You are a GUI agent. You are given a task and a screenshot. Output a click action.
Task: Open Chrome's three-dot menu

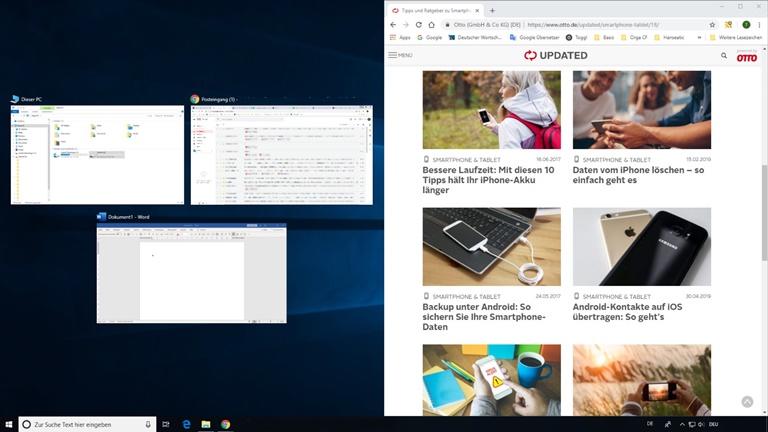(758, 24)
